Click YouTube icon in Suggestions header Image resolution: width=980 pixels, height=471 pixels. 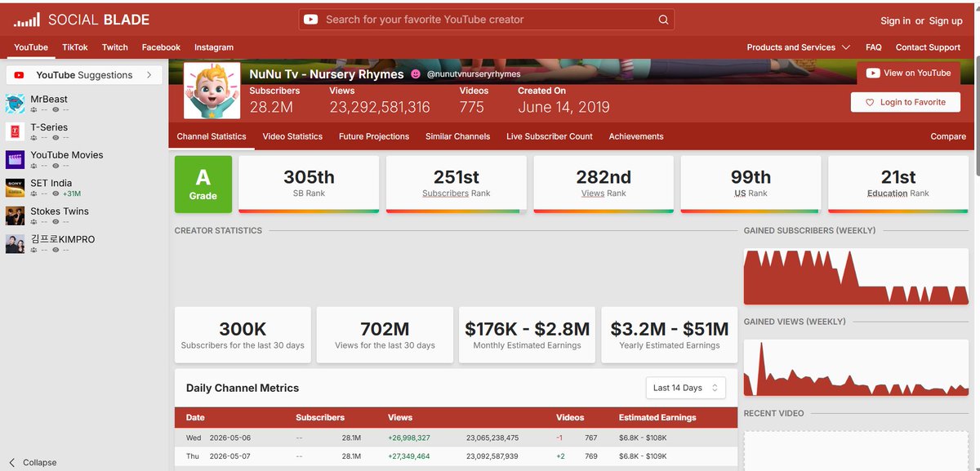point(19,75)
